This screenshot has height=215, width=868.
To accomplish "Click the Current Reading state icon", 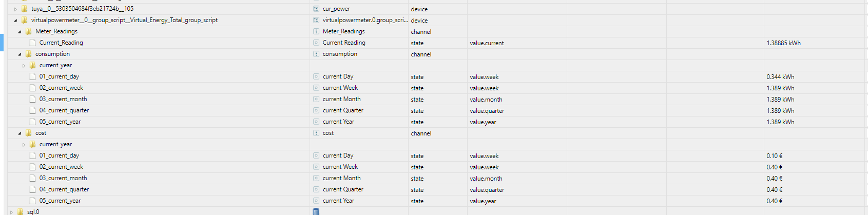I will click(x=316, y=43).
